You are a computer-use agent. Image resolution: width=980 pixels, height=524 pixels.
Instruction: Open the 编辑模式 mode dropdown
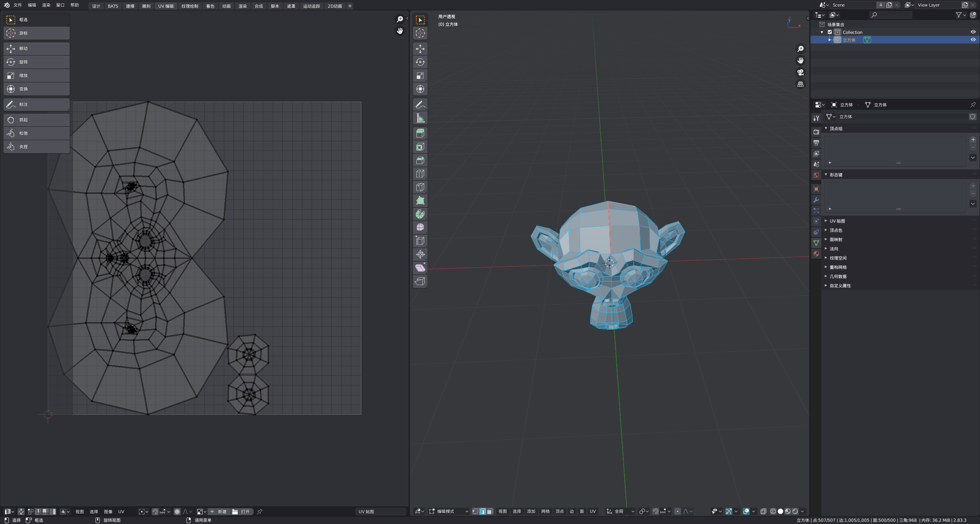click(x=449, y=511)
